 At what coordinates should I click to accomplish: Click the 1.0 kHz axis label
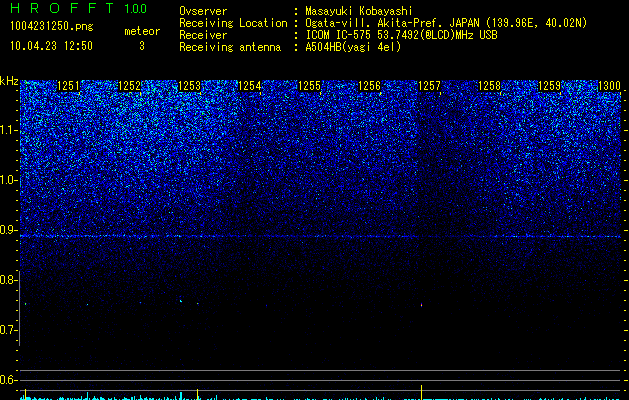pyautogui.click(x=9, y=180)
